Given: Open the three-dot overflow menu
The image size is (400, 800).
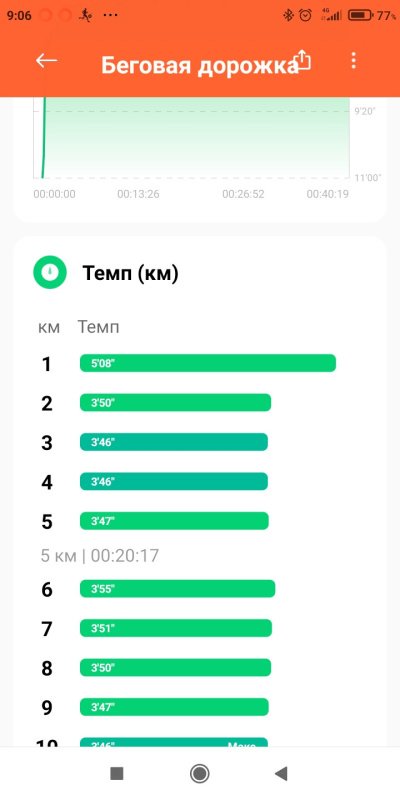Looking at the screenshot, I should 353,61.
